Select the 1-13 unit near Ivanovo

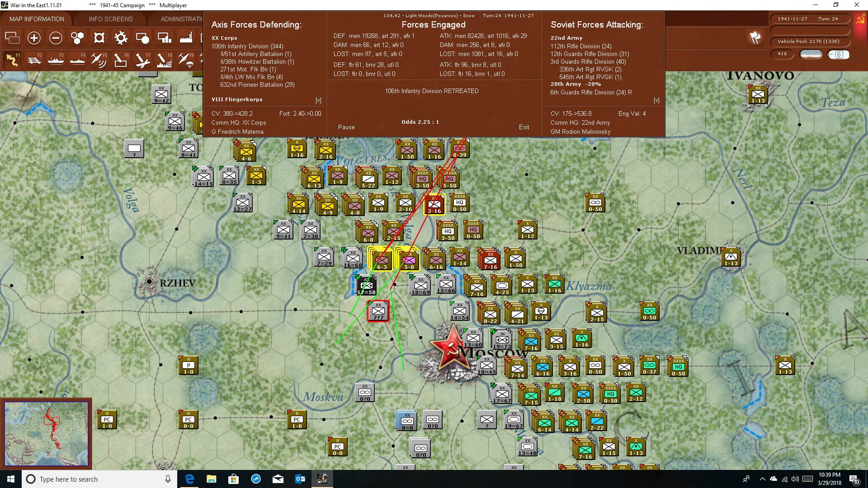click(758, 94)
